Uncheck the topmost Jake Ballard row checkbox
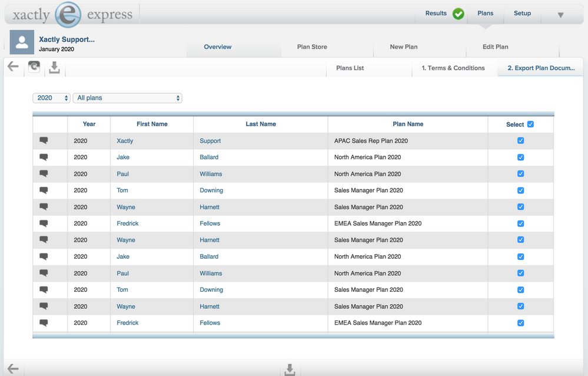The width and height of the screenshot is (588, 376). pos(520,157)
